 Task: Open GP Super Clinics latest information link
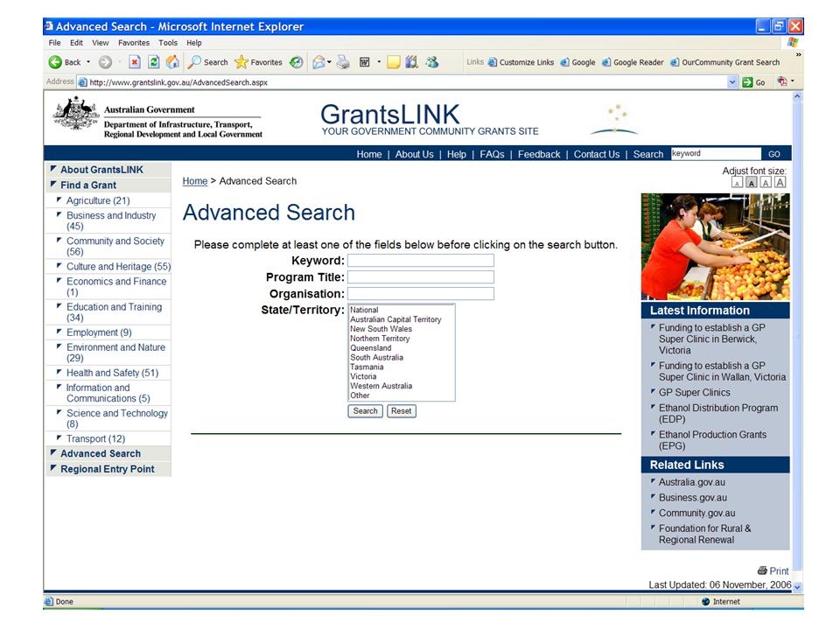point(694,393)
